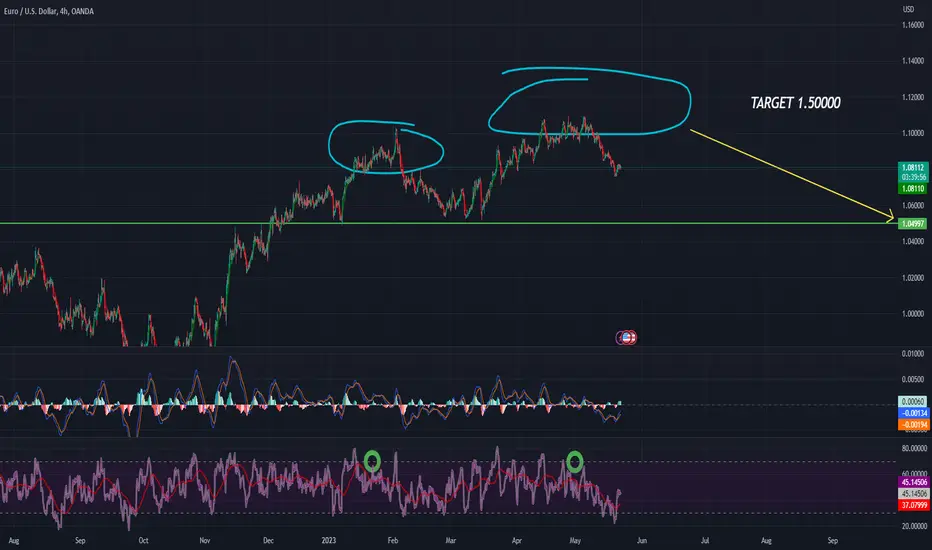This screenshot has height=550, width=932.
Task: Click the 0.00500 MACD axis label
Action: tap(913, 379)
